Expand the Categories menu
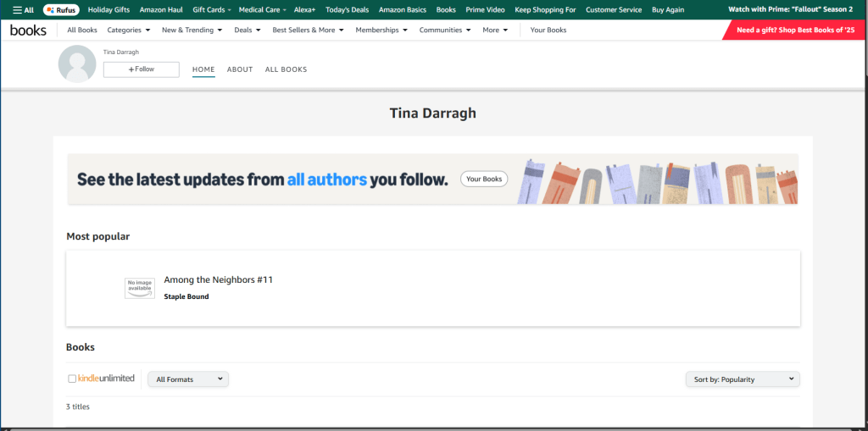868x431 pixels. [x=129, y=30]
